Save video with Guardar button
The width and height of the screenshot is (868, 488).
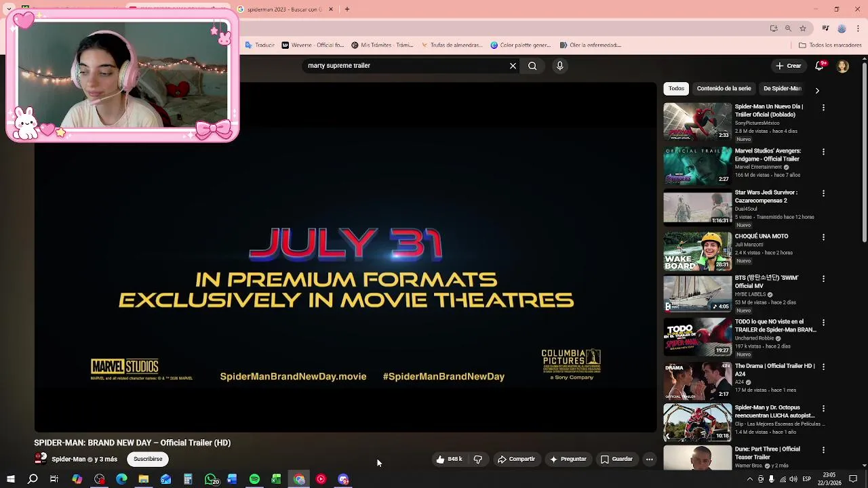616,459
